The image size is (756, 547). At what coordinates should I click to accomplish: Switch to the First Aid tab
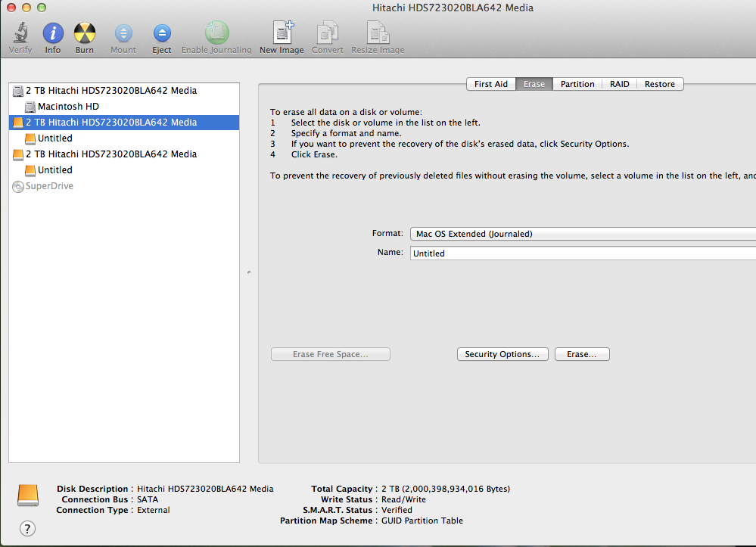[x=491, y=84]
